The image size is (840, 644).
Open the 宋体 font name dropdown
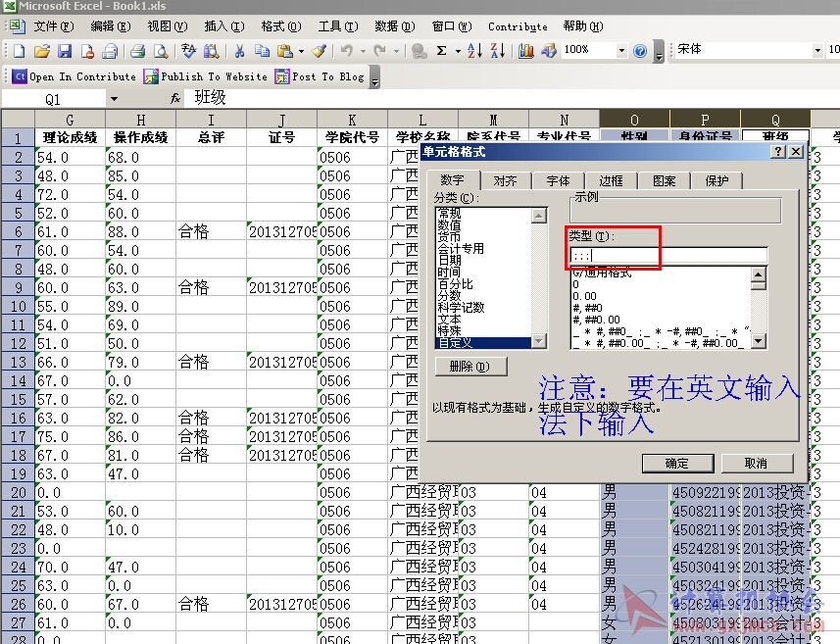[817, 51]
